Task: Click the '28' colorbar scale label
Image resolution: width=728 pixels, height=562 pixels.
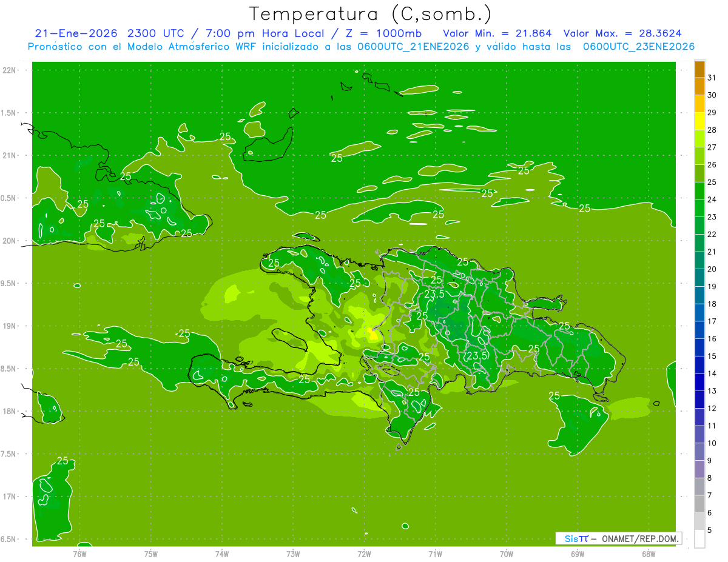Action: (x=712, y=130)
